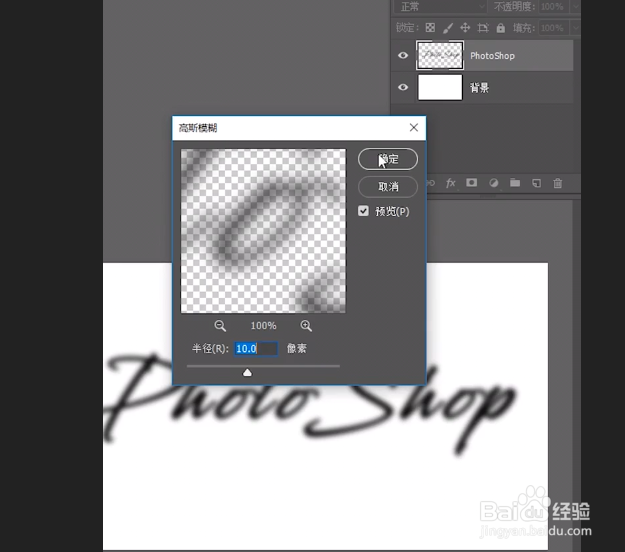625x552 pixels.
Task: Add layer mask icon
Action: pyautogui.click(x=472, y=183)
